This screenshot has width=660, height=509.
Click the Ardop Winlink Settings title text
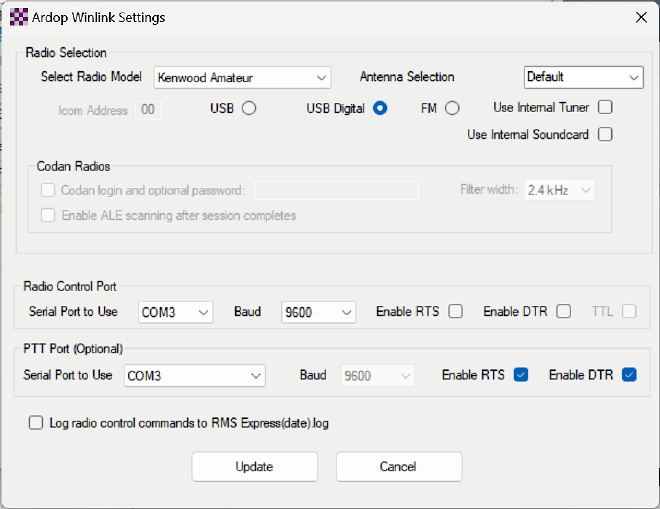pyautogui.click(x=98, y=17)
